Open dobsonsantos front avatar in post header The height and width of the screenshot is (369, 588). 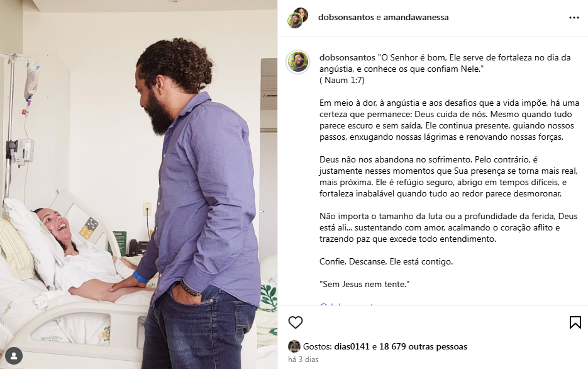pos(295,21)
